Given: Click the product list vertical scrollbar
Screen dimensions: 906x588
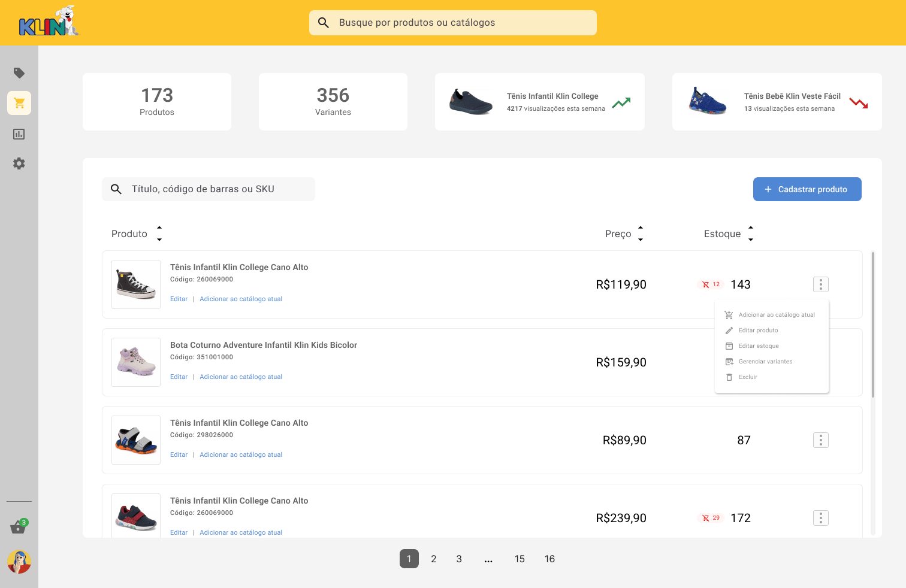Looking at the screenshot, I should click(x=873, y=325).
